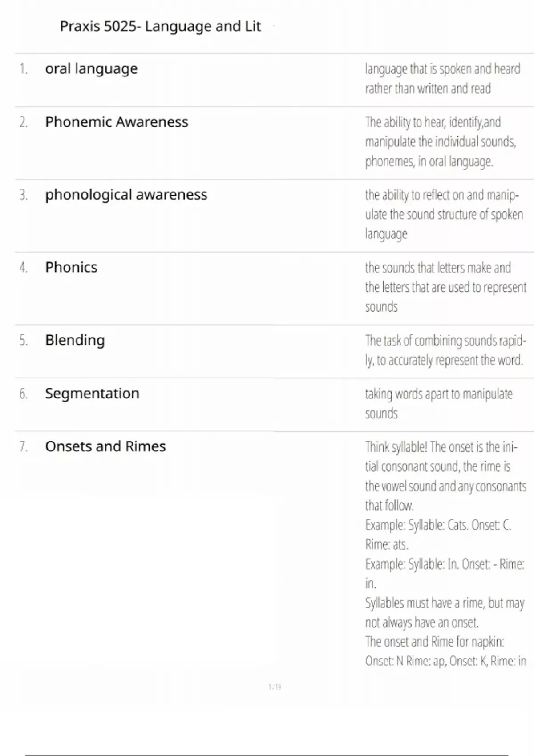
Task: Click the "Segmentation" term
Action: click(92, 394)
